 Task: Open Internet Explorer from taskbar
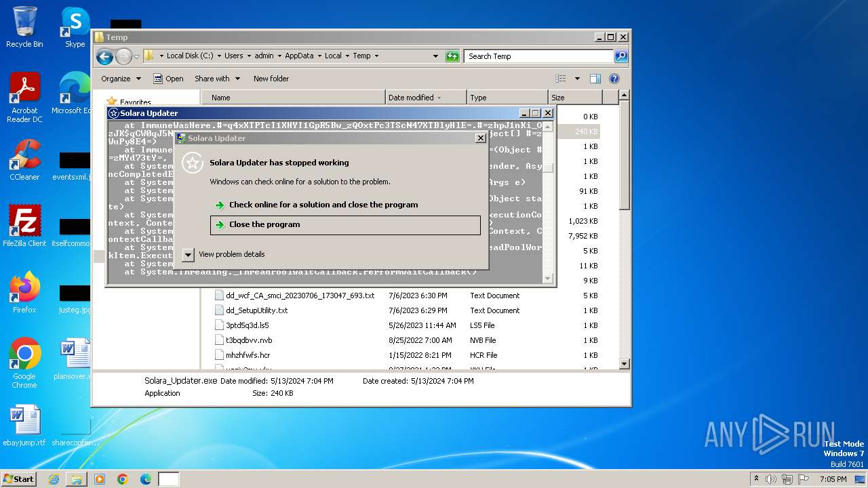[54, 479]
